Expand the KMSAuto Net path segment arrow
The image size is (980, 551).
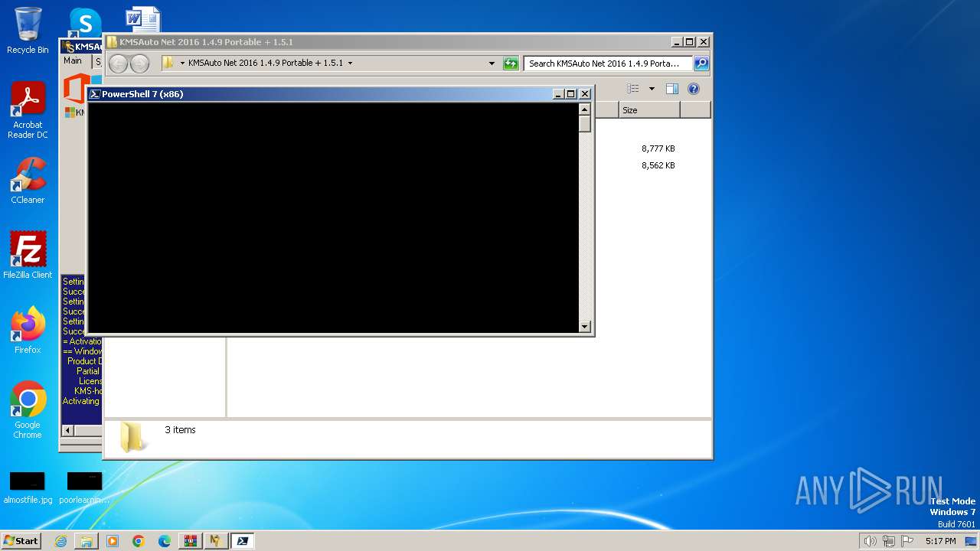(350, 64)
